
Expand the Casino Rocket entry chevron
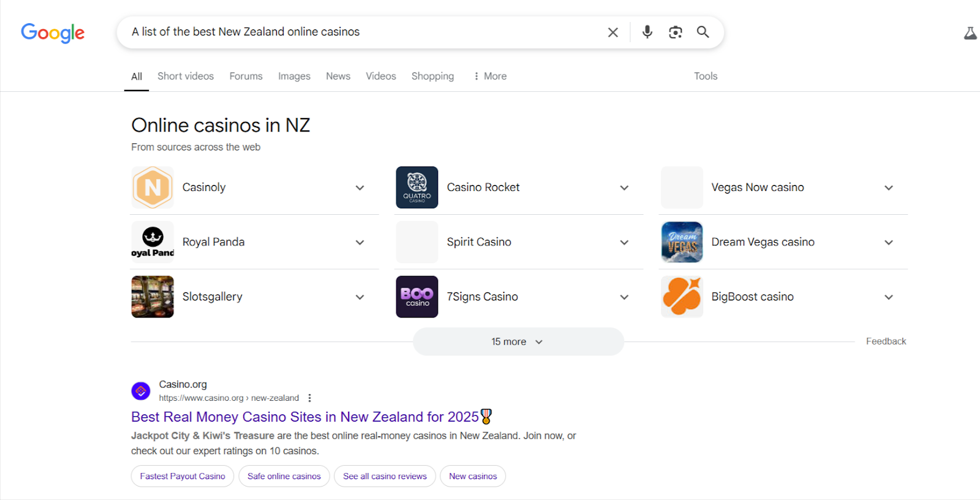click(x=624, y=188)
